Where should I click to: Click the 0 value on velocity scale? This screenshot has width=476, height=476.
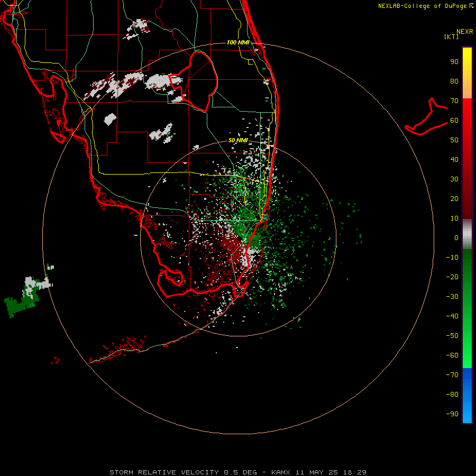[456, 237]
